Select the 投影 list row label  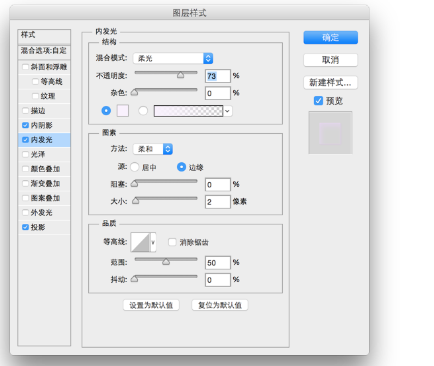coord(38,227)
